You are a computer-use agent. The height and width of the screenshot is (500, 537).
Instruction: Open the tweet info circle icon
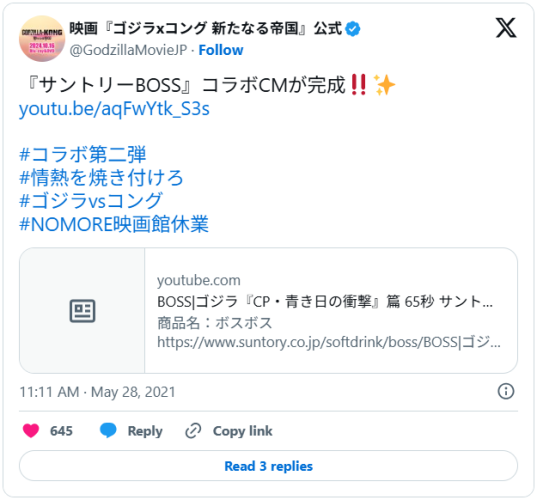click(x=506, y=391)
